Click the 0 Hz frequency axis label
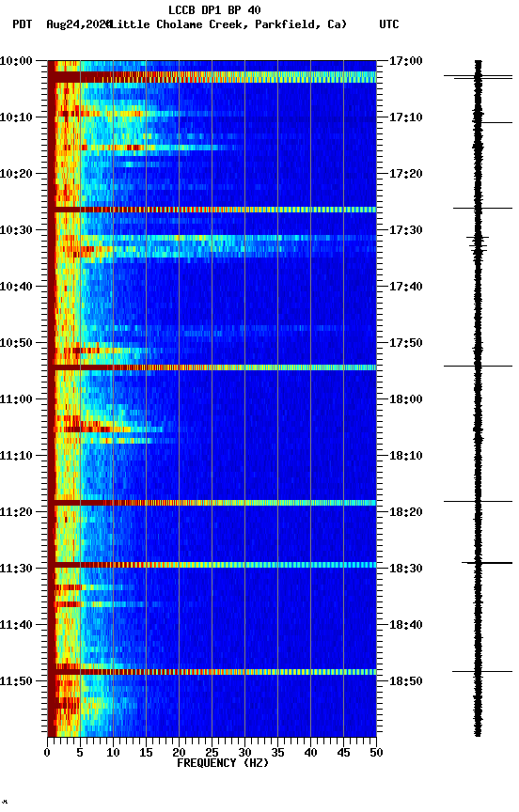Screen dimensions: 519x812 (48, 753)
